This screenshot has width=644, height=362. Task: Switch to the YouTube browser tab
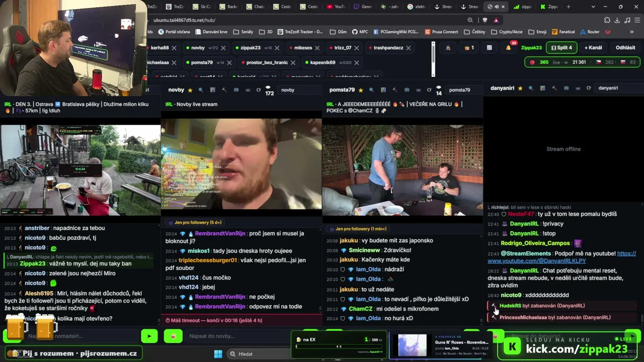pos(336,7)
